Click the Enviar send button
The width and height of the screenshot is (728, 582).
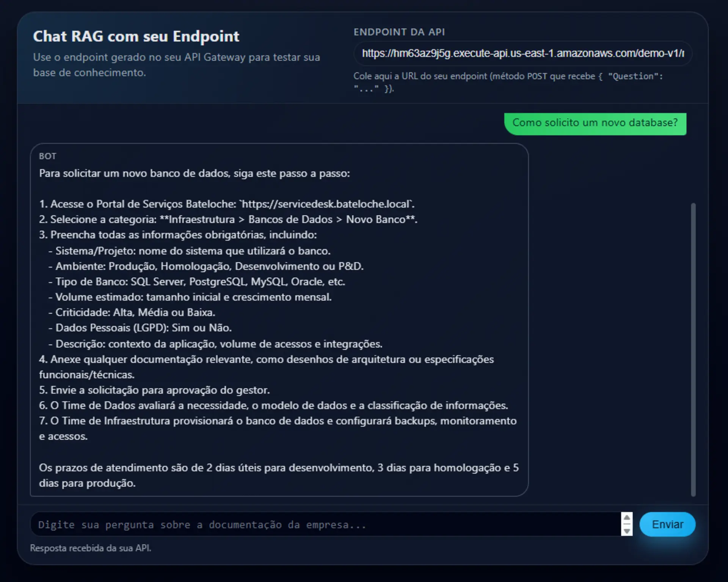pos(667,524)
